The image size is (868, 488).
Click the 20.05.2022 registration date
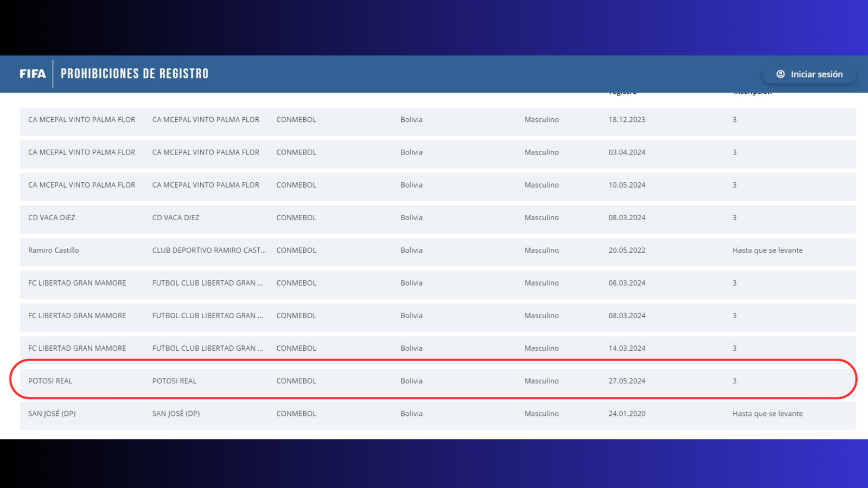[627, 251]
